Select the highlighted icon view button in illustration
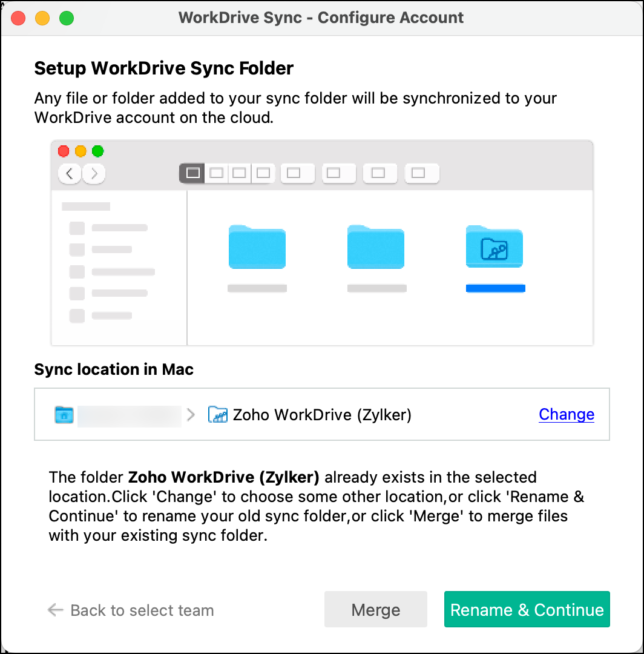This screenshot has width=644, height=654. (x=192, y=173)
